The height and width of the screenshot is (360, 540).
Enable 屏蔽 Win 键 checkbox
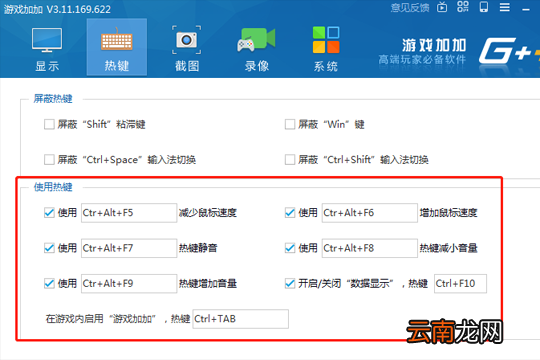pos(290,124)
